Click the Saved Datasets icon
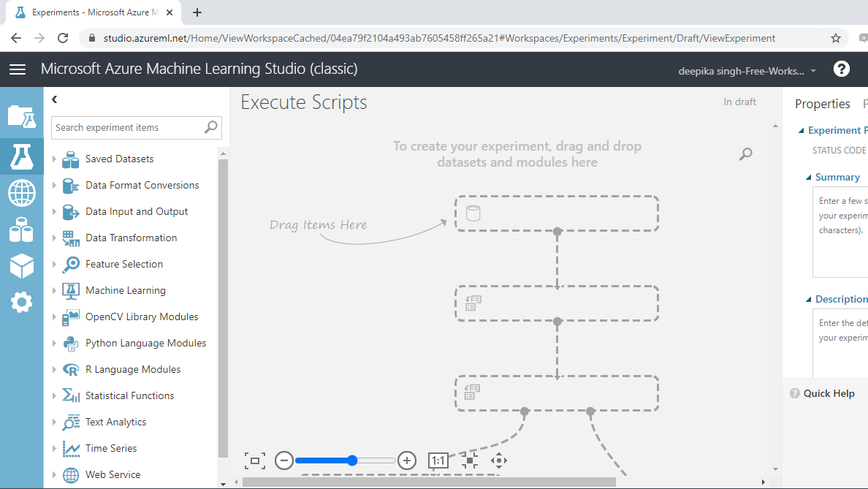This screenshot has width=868, height=489. 70,159
